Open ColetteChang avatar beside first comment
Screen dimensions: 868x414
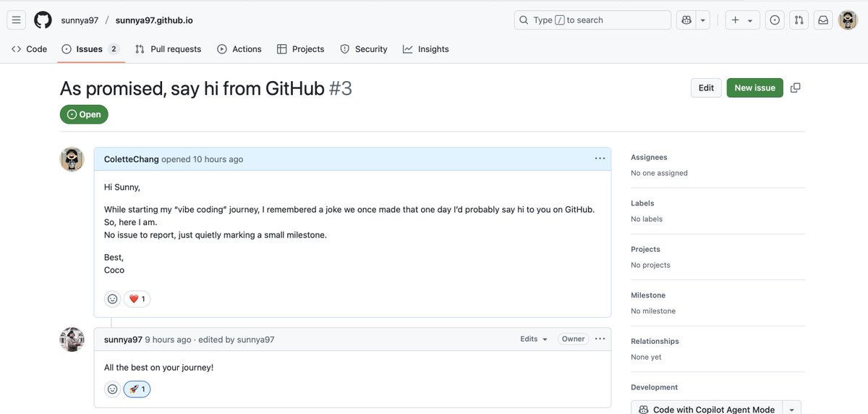72,159
